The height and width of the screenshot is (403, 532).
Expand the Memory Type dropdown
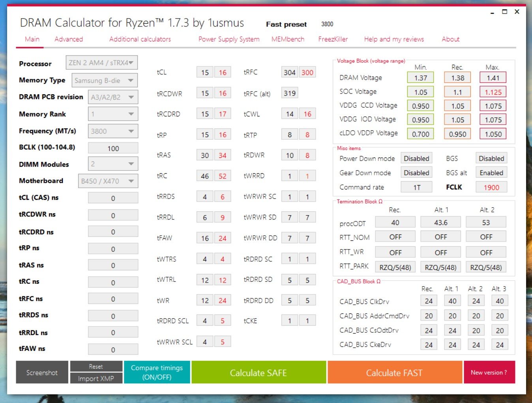[105, 81]
